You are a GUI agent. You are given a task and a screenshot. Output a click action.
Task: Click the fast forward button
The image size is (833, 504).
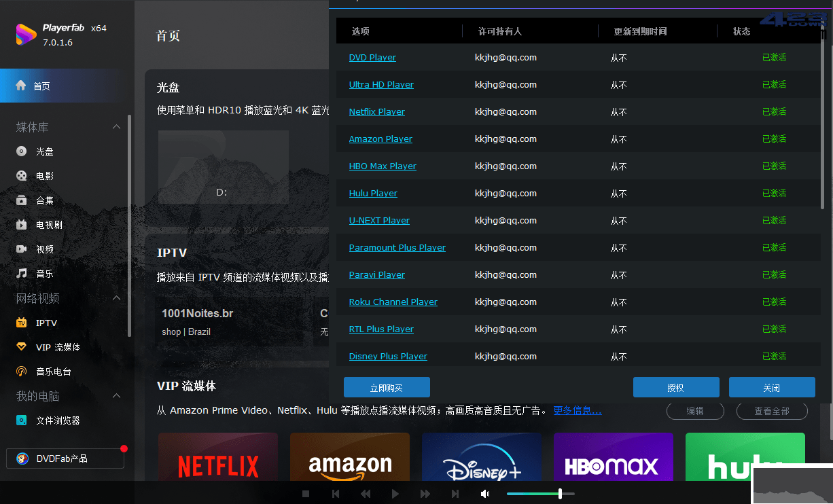click(425, 494)
